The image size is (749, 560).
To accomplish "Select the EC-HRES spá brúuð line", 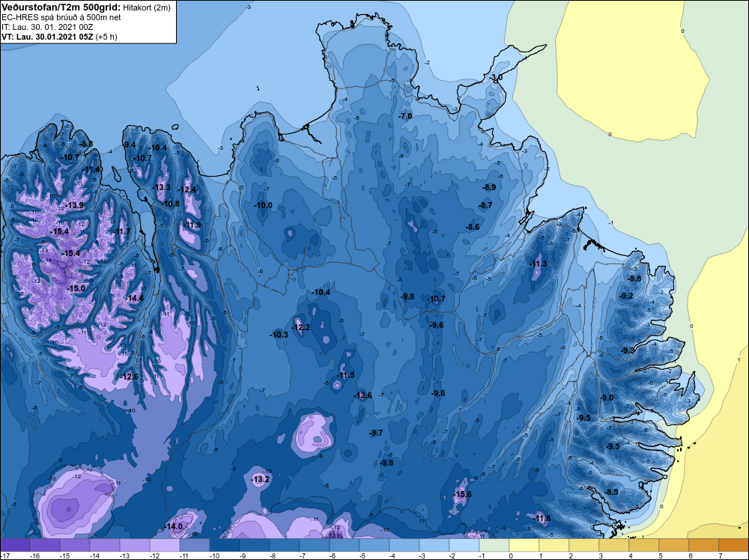I will (x=61, y=17).
